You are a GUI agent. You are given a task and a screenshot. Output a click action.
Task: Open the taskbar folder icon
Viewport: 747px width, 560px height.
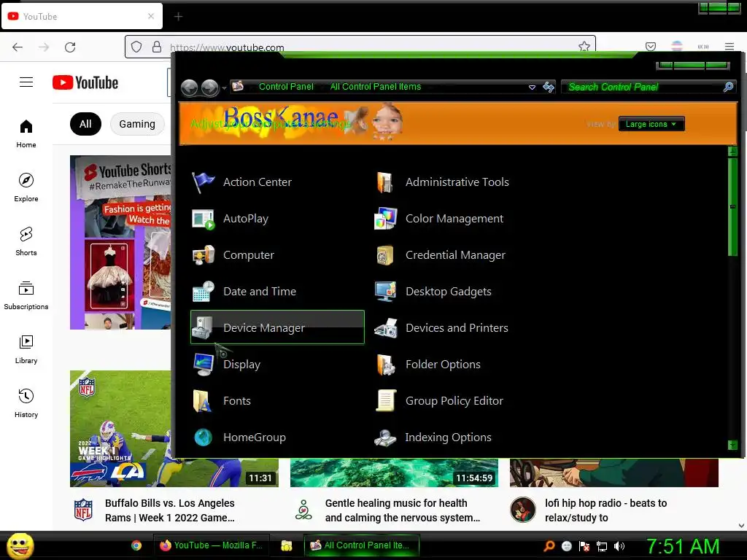tap(286, 545)
